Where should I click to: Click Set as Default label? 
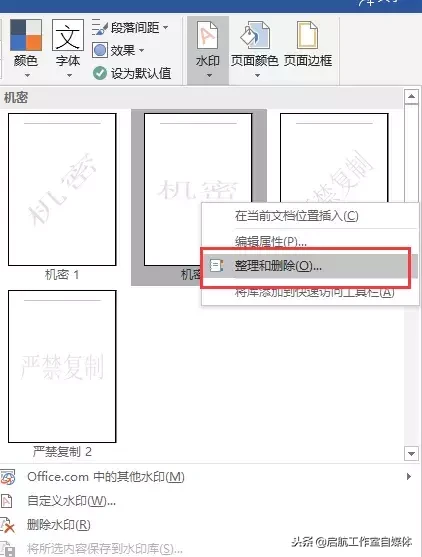pyautogui.click(x=141, y=74)
